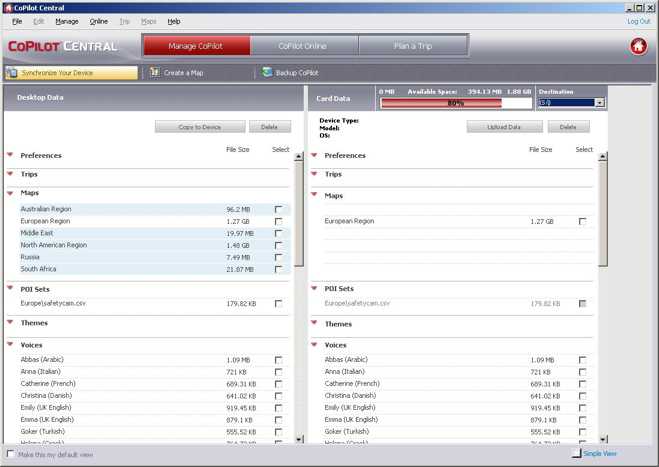Click the Backup CoPilot label

(297, 73)
